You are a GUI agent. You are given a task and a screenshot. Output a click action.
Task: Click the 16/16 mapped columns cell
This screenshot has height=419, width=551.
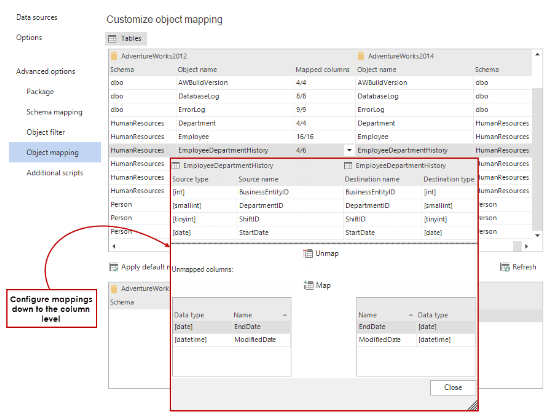tap(325, 137)
